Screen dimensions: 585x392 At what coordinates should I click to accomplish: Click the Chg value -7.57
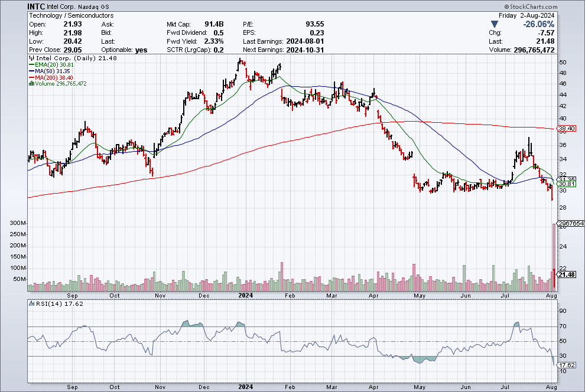546,32
